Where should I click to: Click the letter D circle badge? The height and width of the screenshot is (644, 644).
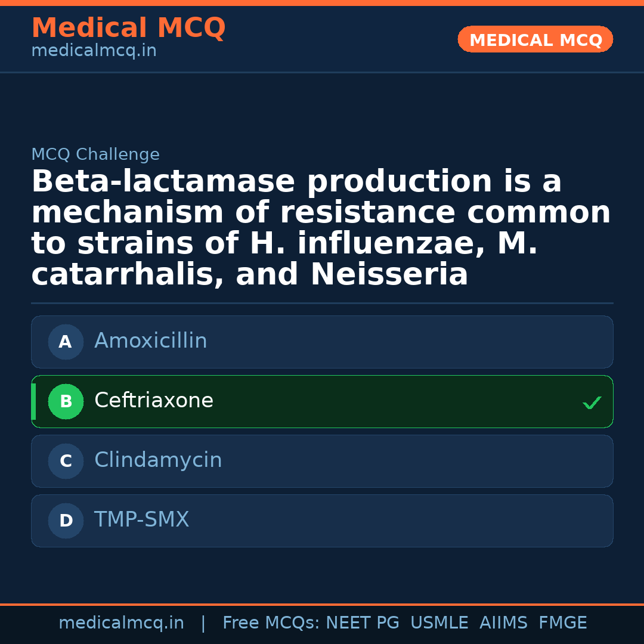pyautogui.click(x=66, y=521)
